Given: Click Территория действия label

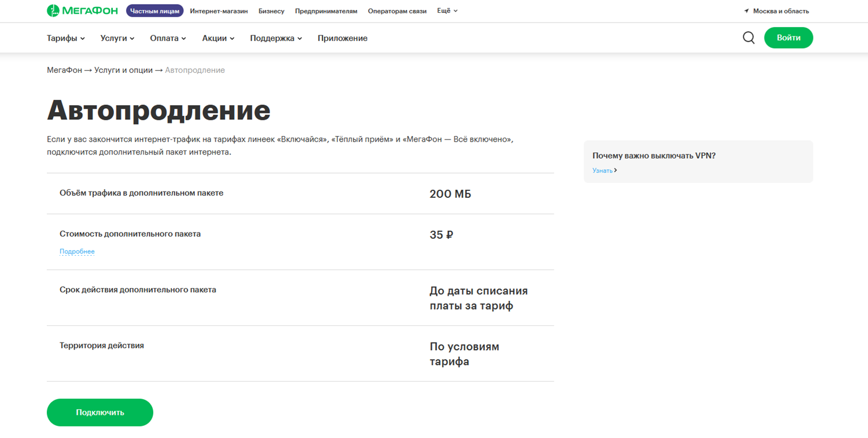Looking at the screenshot, I should click(x=102, y=345).
